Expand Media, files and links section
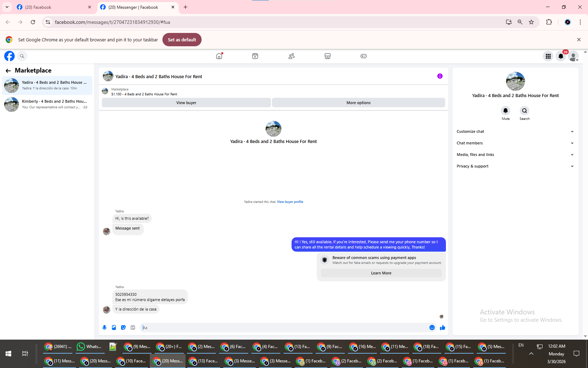This screenshot has height=368, width=588. [515, 155]
